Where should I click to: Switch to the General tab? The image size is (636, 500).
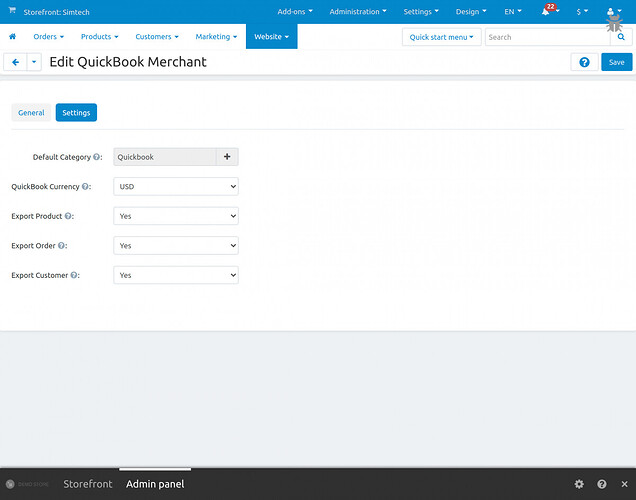click(x=31, y=113)
